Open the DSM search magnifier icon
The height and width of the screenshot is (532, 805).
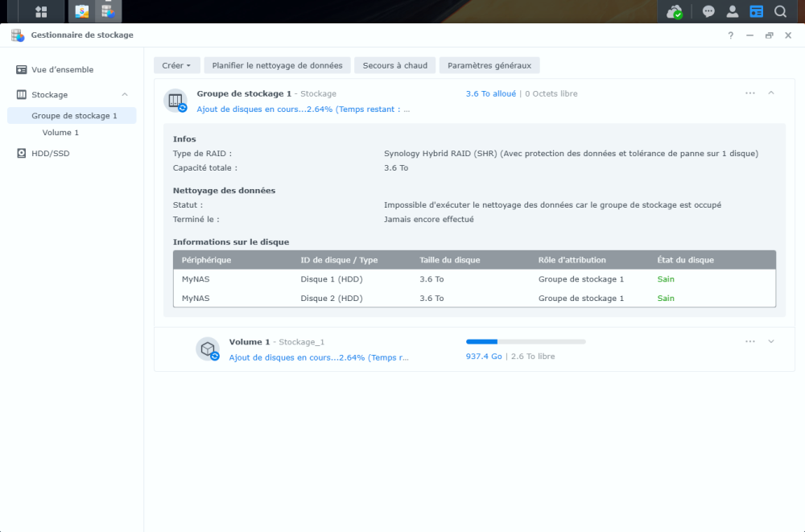point(780,11)
